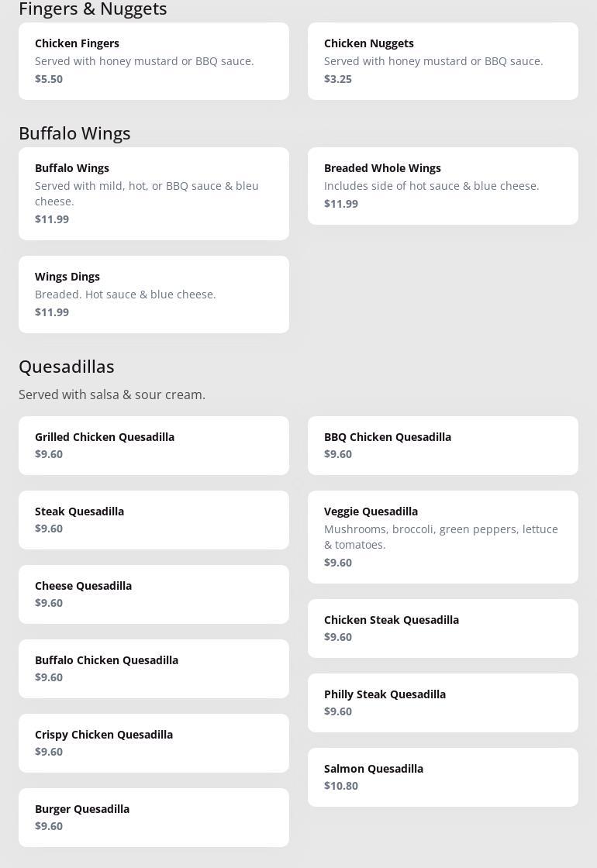Select Breaded Whole Wings item

click(x=443, y=186)
